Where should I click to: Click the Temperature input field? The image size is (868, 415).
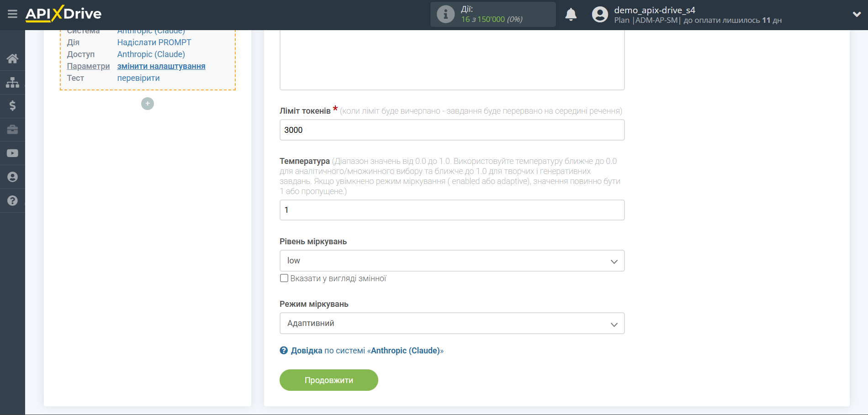click(452, 210)
